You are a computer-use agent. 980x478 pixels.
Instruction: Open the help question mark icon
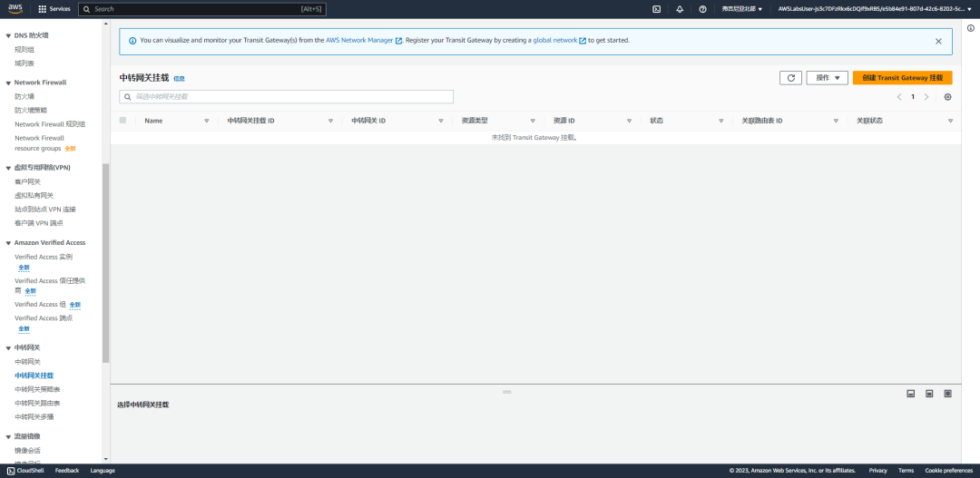[x=702, y=9]
